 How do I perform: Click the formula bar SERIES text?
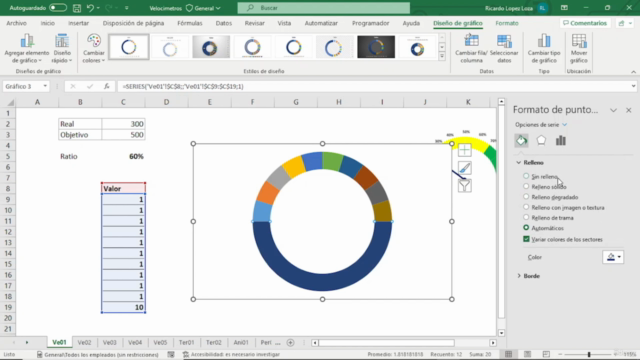(182, 86)
